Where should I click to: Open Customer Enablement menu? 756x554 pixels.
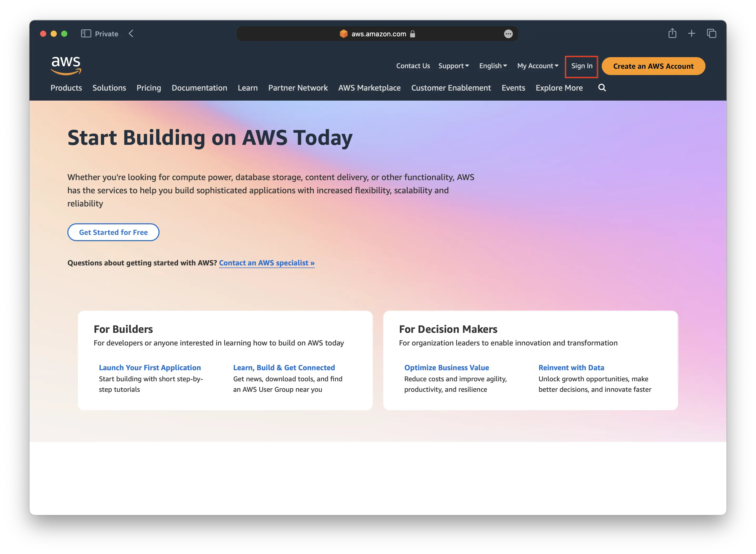click(x=451, y=88)
